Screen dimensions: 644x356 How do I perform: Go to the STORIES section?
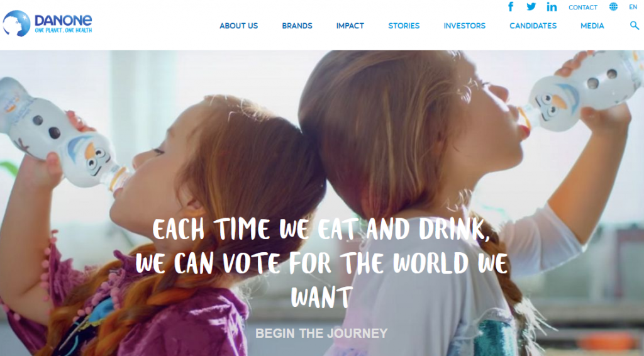pyautogui.click(x=404, y=25)
